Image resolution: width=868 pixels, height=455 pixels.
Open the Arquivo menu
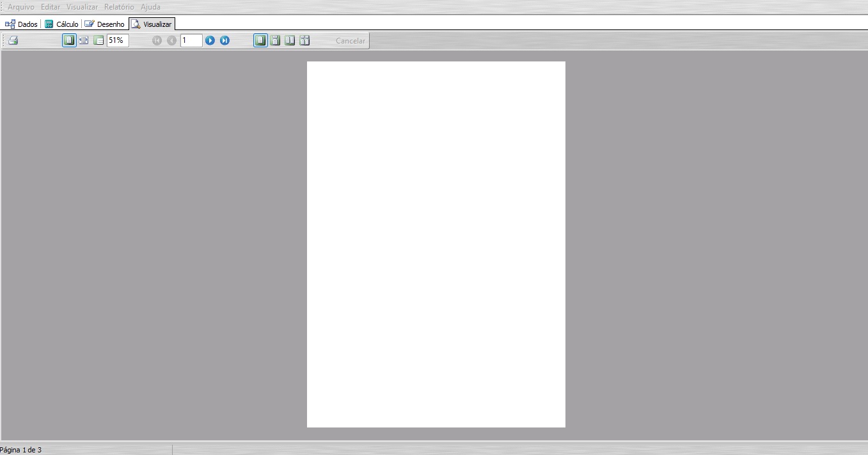click(20, 6)
